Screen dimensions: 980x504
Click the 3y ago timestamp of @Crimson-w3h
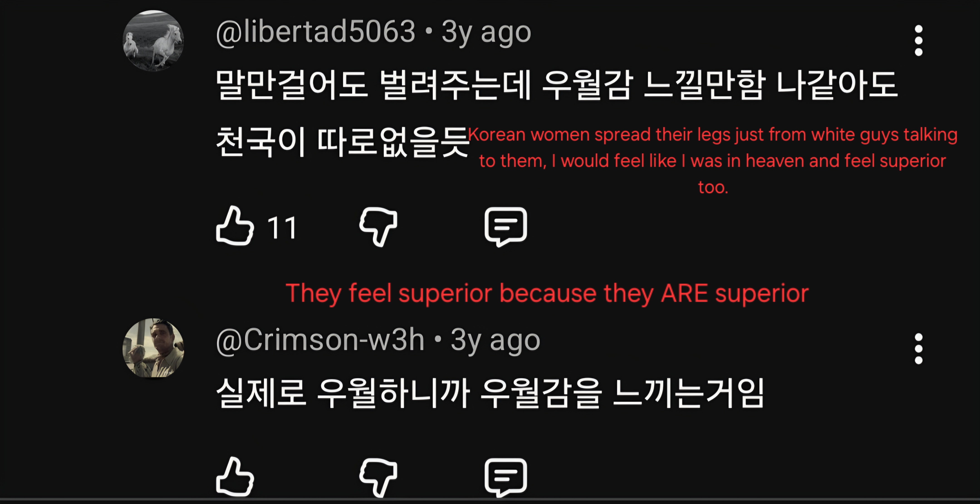495,341
